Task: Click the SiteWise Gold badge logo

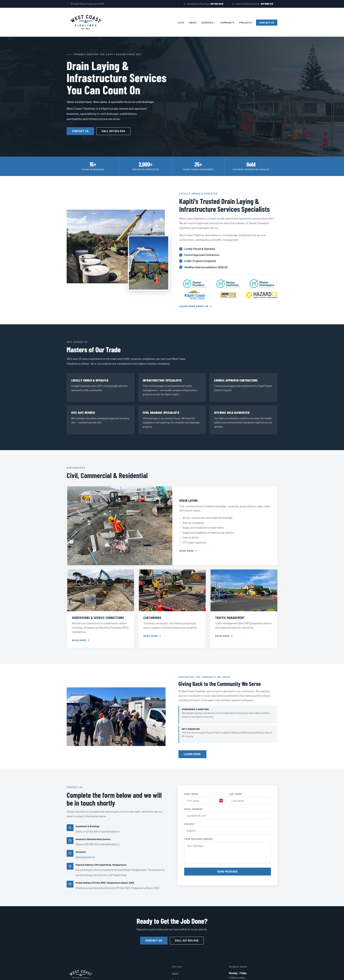Action: [228, 295]
